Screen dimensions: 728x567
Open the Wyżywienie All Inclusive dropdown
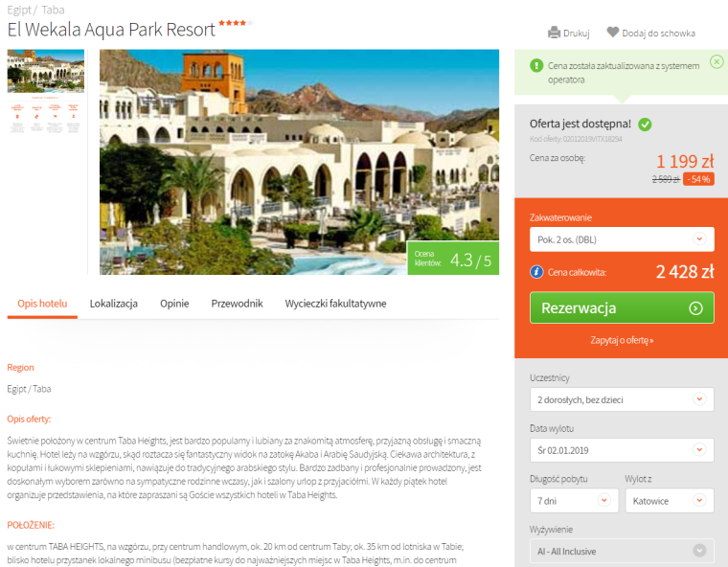622,552
